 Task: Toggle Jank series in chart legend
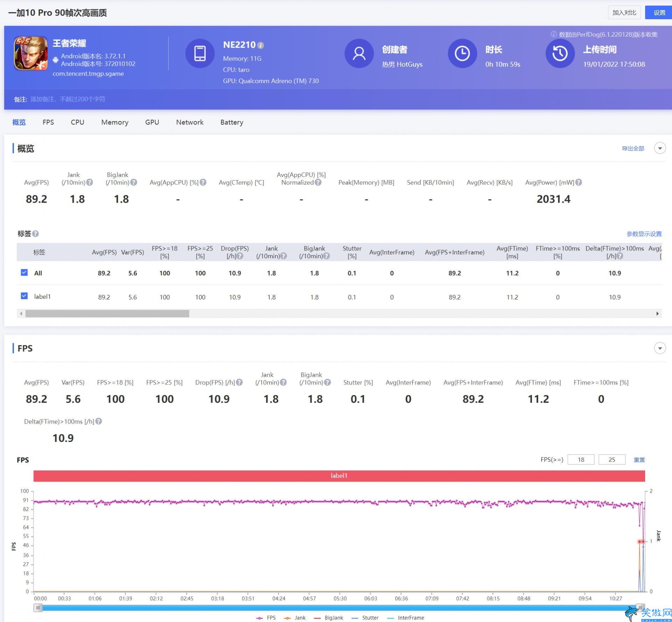[295, 618]
